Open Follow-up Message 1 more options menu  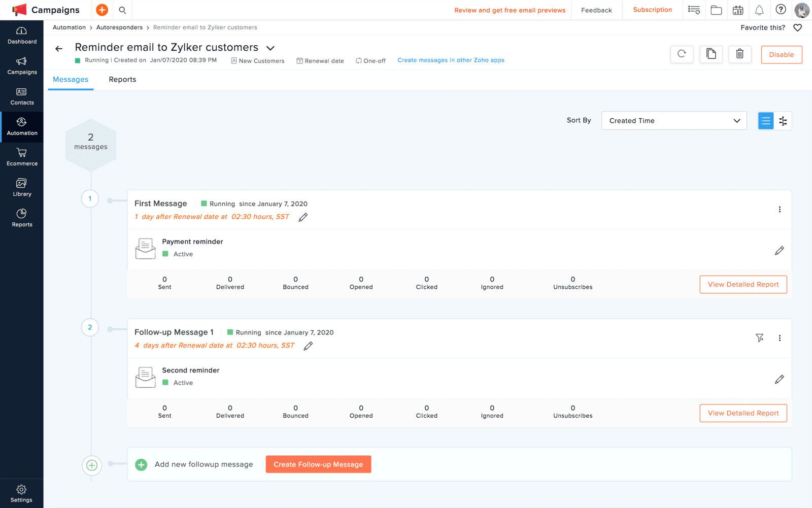point(780,338)
